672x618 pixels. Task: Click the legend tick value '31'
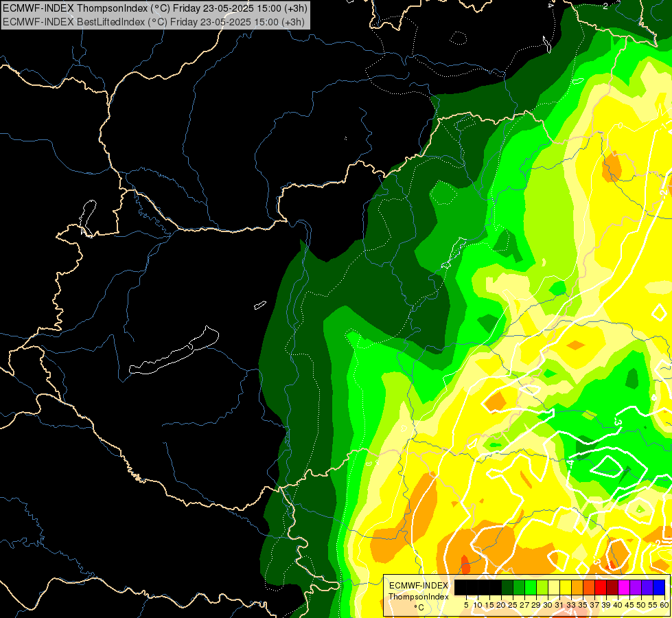[x=559, y=605]
